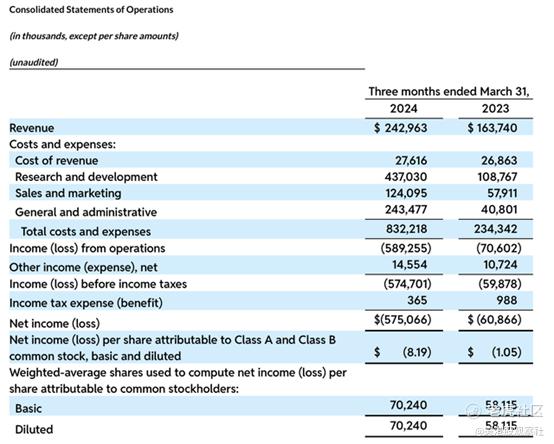Select Basic weighted shares value 70,240

point(408,405)
